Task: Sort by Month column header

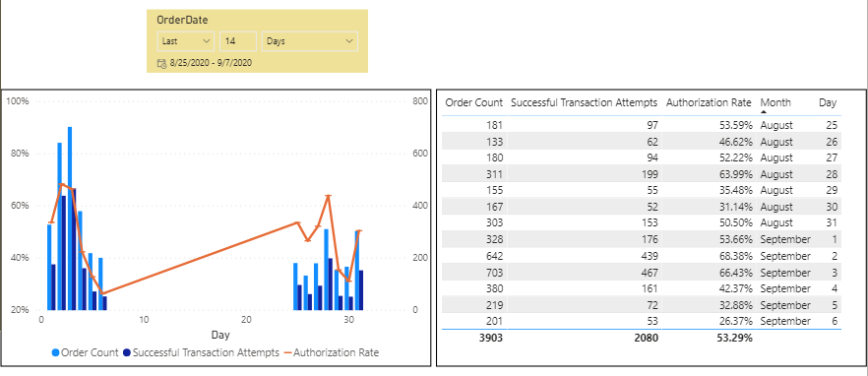Action: click(x=775, y=102)
